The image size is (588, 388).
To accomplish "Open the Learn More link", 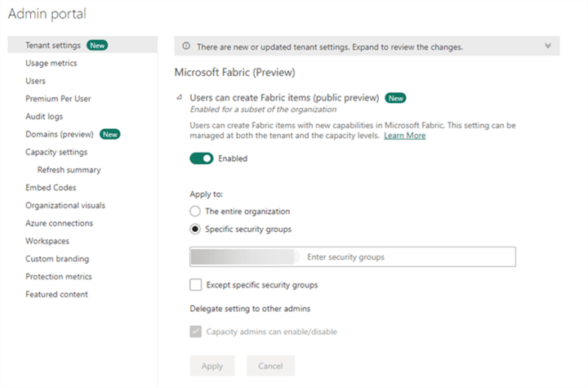I will (404, 136).
